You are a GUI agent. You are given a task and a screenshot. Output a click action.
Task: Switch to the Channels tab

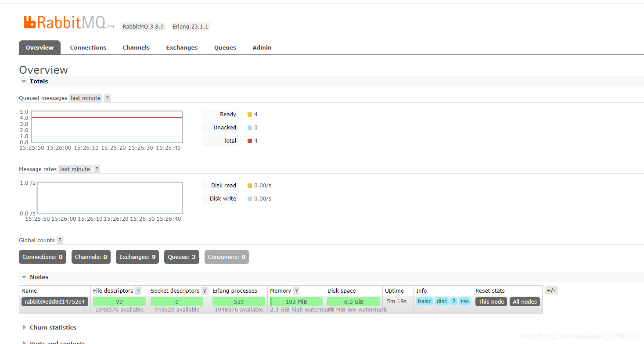coord(136,47)
